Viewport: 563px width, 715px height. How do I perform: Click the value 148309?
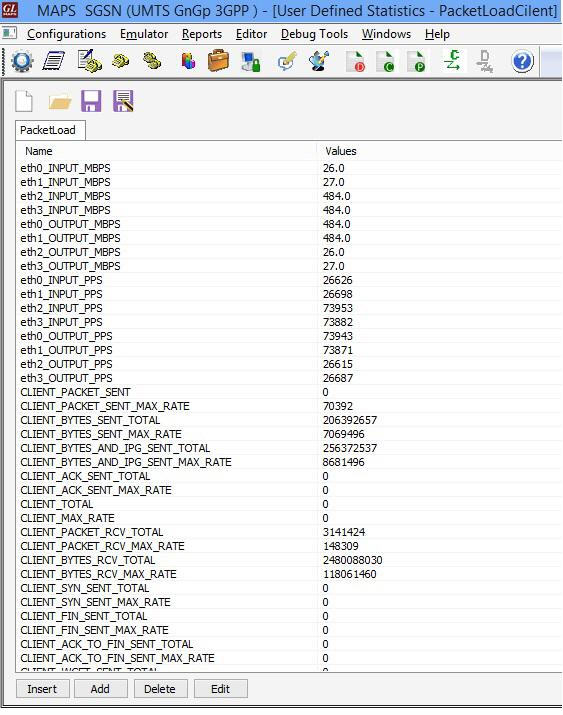341,546
